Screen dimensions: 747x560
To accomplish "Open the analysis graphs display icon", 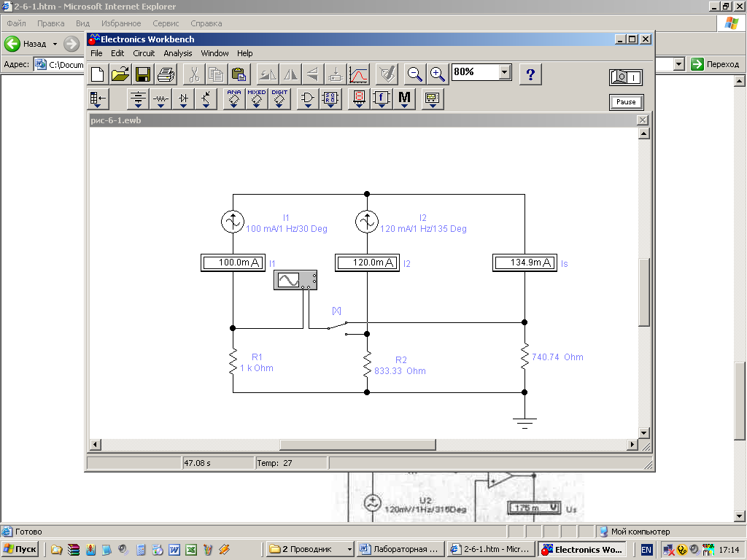I will click(357, 75).
